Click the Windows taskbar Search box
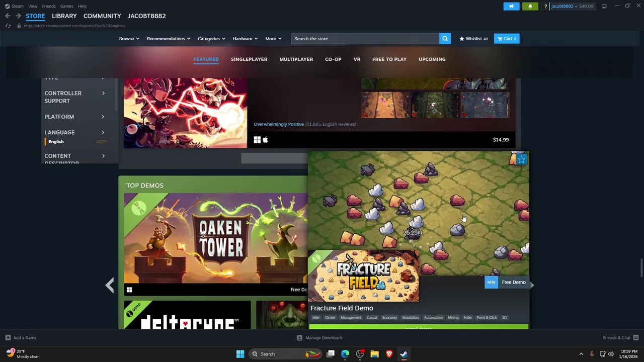Viewport: 644px width, 362px height. [x=286, y=354]
